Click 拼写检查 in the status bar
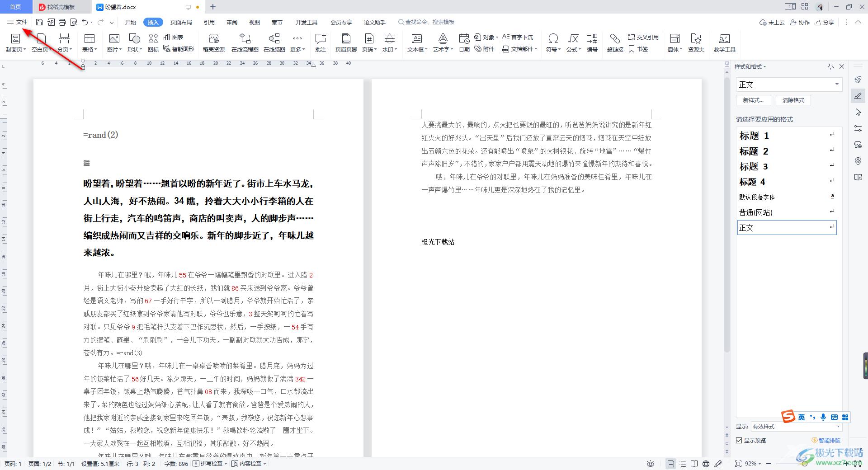 click(x=209, y=464)
